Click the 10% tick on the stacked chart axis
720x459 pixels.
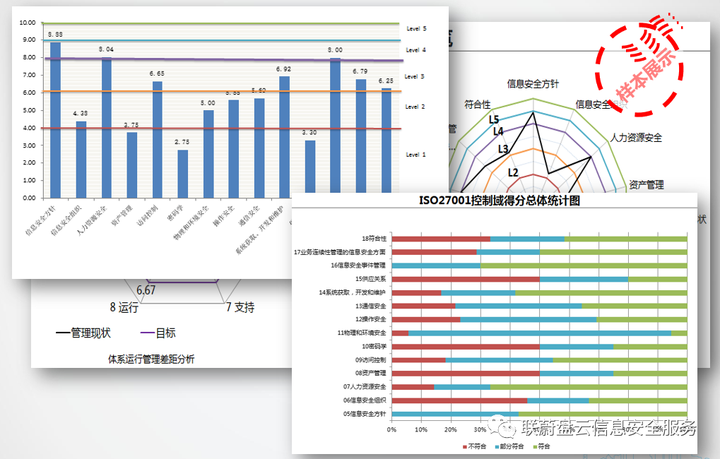(x=421, y=430)
